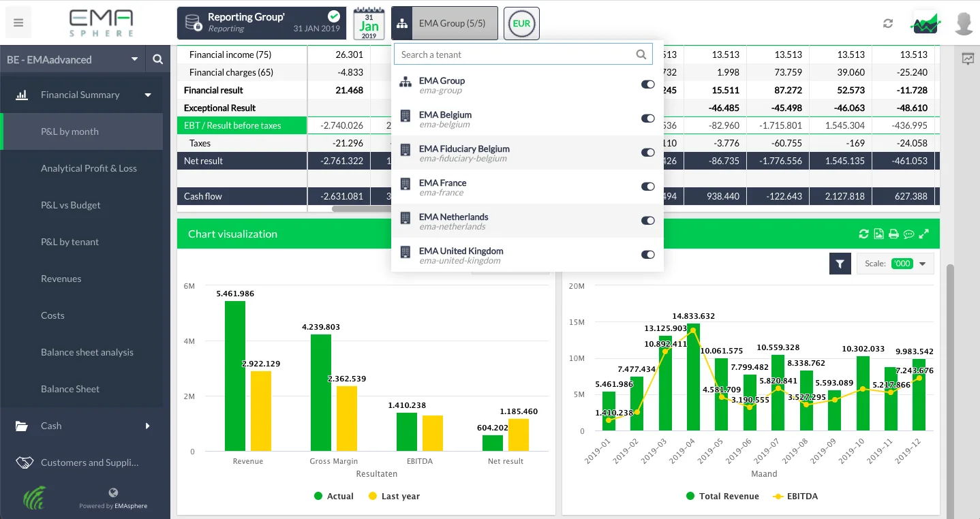Toggle the Actual series in the chart legend

(x=333, y=496)
